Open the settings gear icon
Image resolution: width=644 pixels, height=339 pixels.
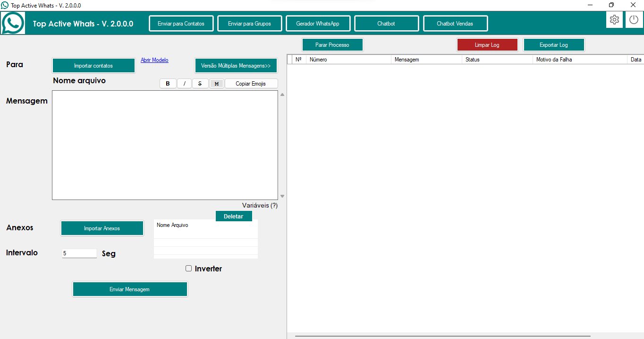[614, 20]
